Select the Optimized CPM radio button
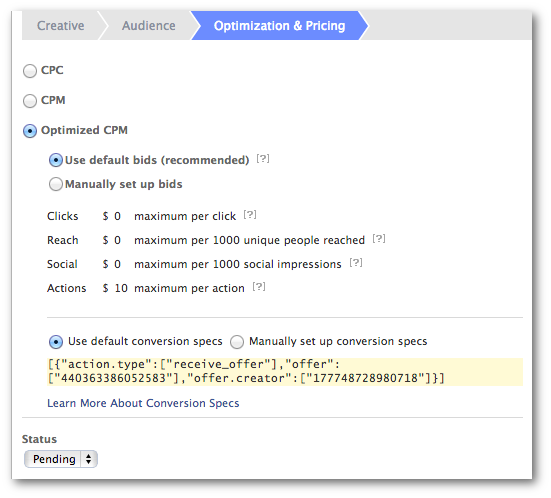551x498 pixels. pos(30,131)
